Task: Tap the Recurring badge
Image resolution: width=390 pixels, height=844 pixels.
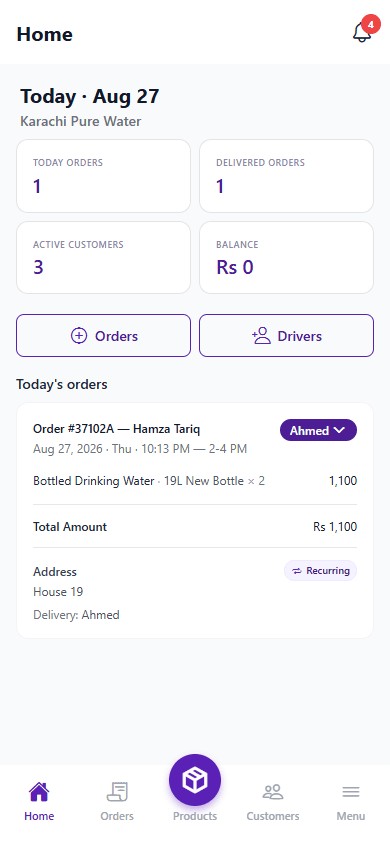Action: [x=321, y=571]
